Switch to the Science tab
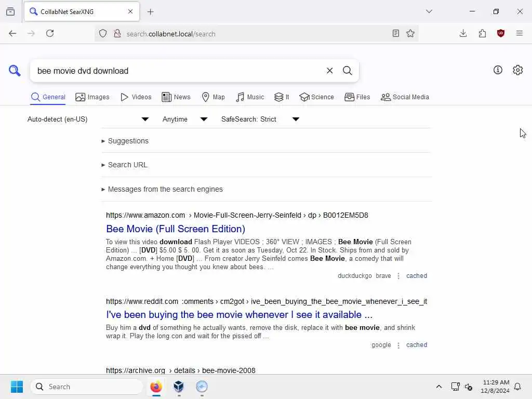The width and height of the screenshot is (532, 399). 316,97
